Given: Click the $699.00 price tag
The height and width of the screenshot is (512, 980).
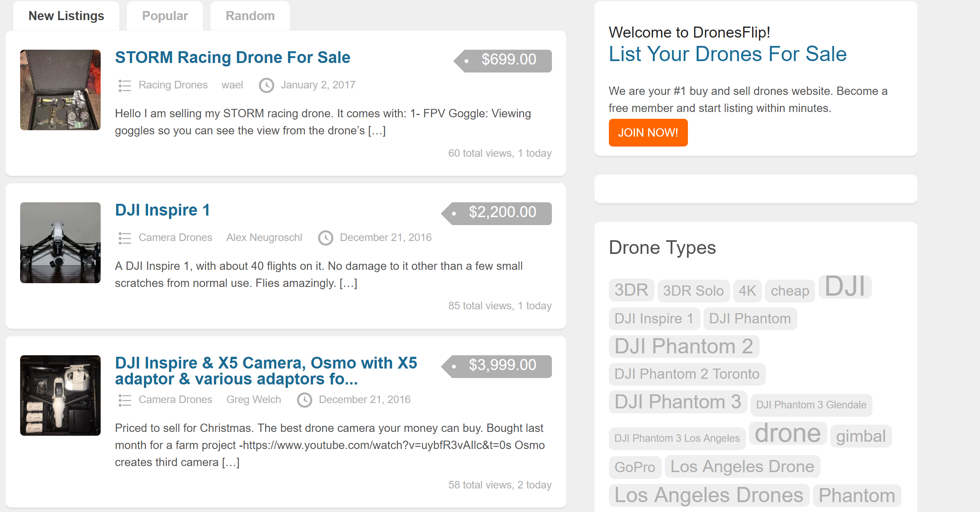Looking at the screenshot, I should click(503, 60).
